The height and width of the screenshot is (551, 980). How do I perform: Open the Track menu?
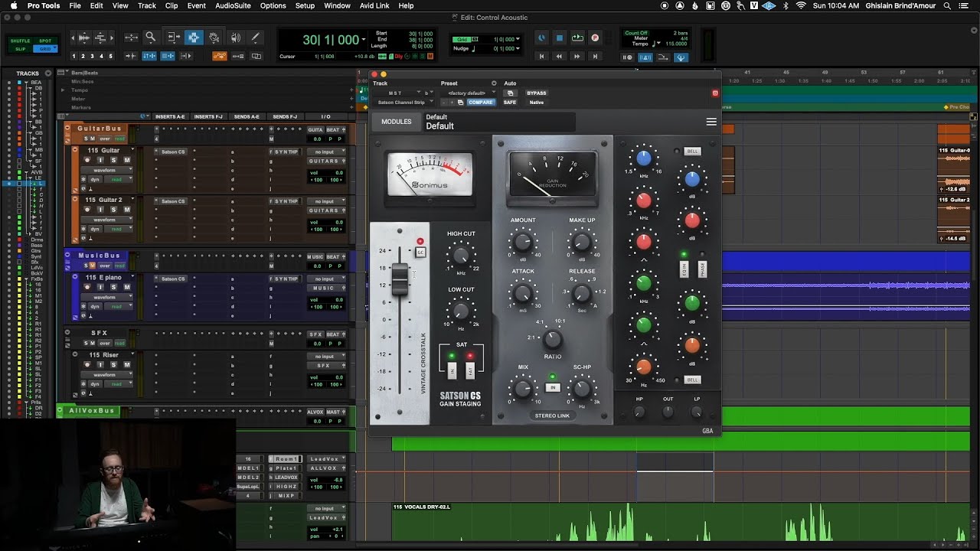tap(147, 5)
